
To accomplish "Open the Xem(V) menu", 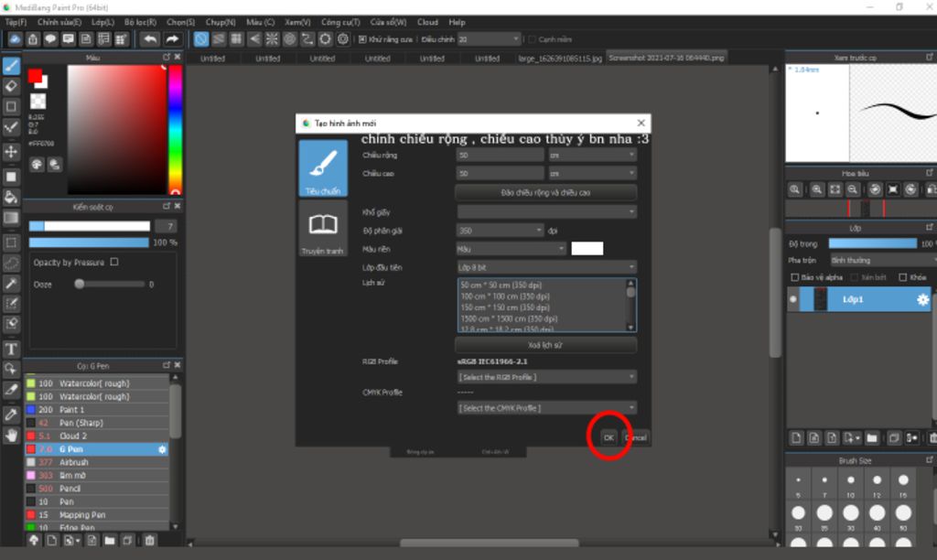I will click(297, 22).
